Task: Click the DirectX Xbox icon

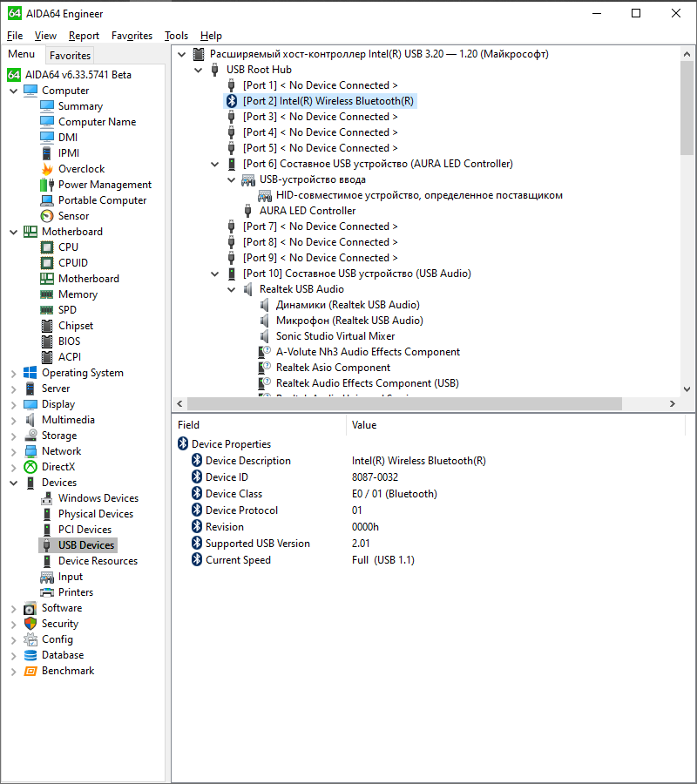Action: pyautogui.click(x=30, y=467)
